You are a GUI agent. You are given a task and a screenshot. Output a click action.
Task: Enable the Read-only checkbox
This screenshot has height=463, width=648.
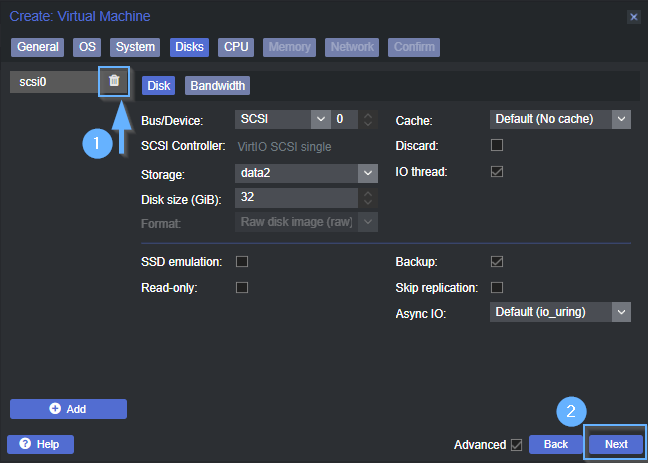(241, 288)
